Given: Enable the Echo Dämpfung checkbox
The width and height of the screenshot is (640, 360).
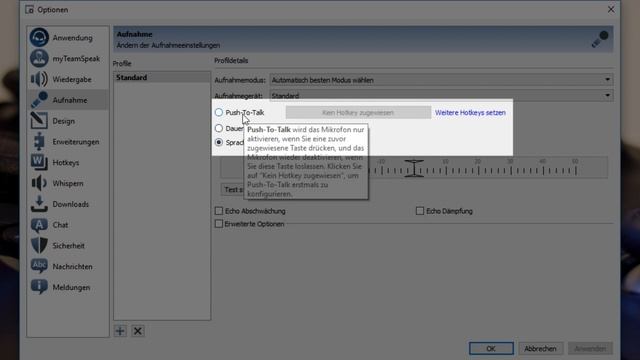Looking at the screenshot, I should 420,211.
